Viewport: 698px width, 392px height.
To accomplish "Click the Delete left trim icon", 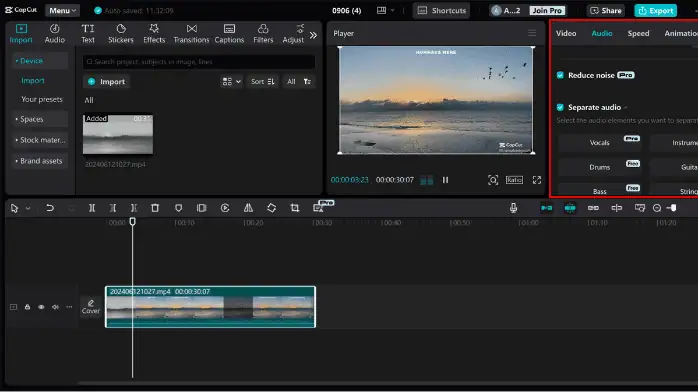I will click(113, 208).
